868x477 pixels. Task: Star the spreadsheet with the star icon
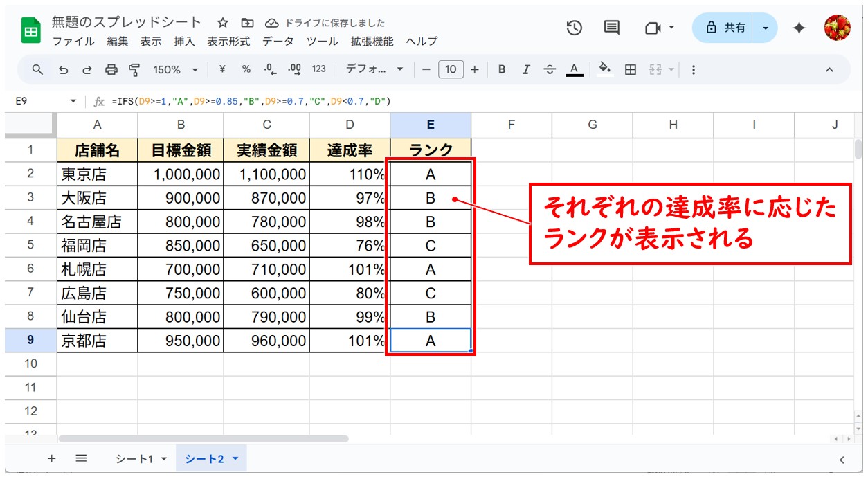[x=223, y=23]
